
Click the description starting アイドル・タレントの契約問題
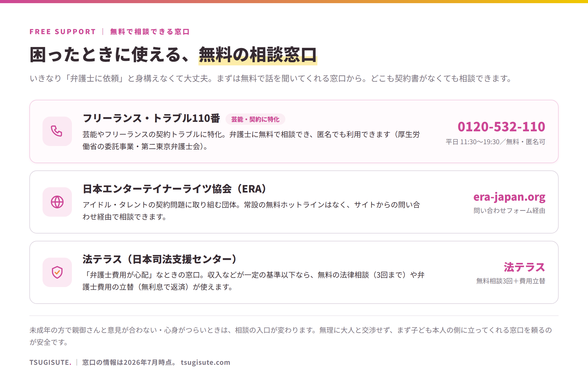click(x=251, y=211)
